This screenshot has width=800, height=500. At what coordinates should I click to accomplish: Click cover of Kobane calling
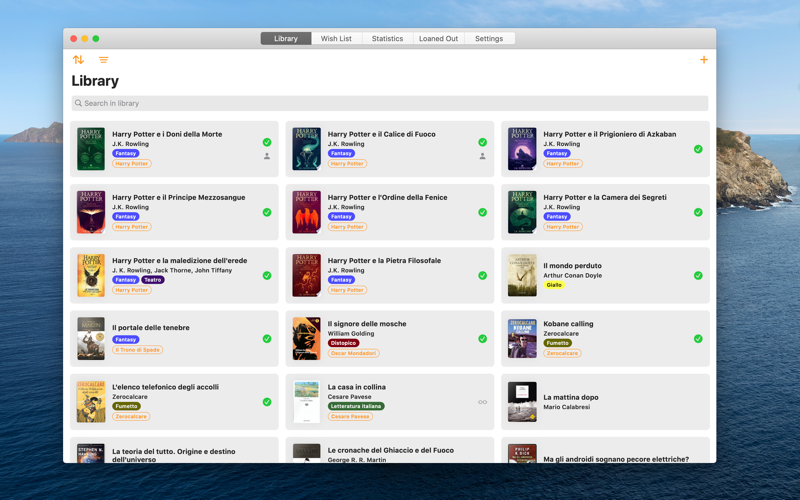[522, 339]
